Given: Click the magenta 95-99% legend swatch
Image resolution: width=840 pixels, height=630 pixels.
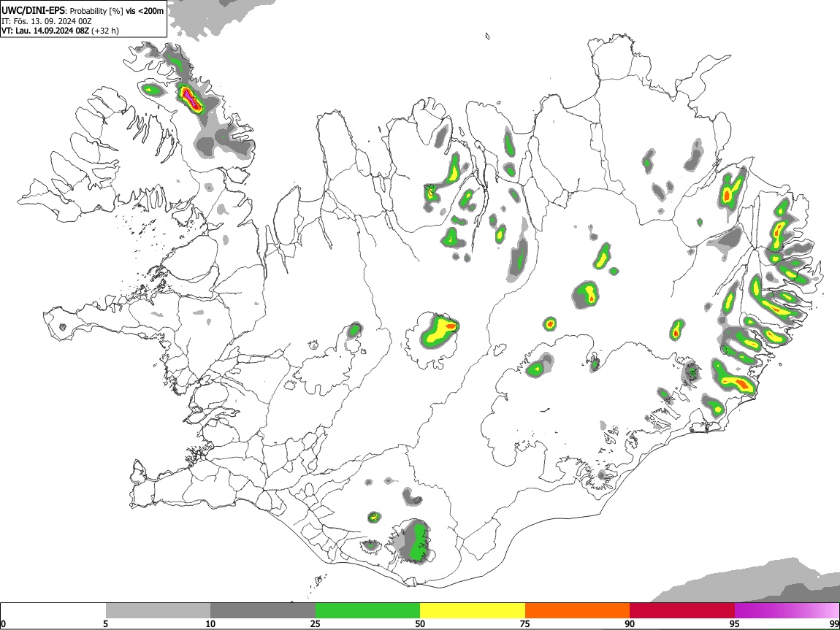Looking at the screenshot, I should 787,610.
